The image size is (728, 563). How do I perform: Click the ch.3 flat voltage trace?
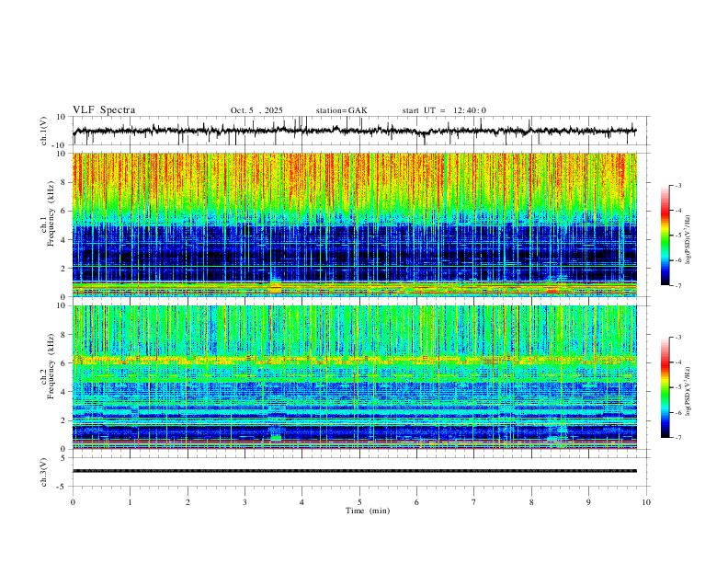(x=354, y=471)
